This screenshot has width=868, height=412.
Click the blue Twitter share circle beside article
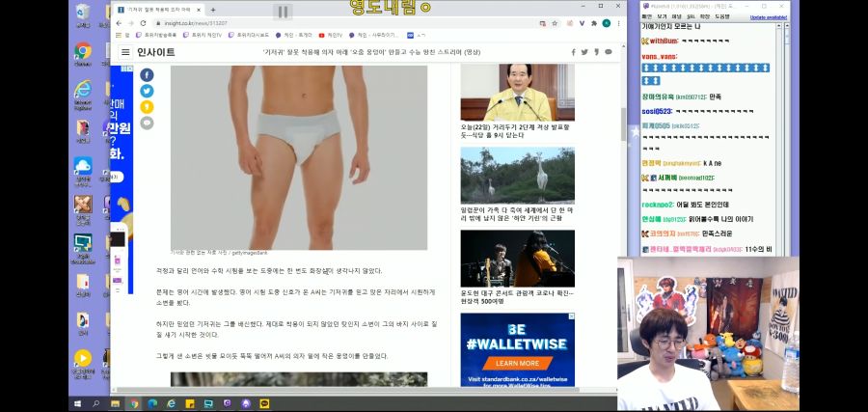pyautogui.click(x=147, y=91)
